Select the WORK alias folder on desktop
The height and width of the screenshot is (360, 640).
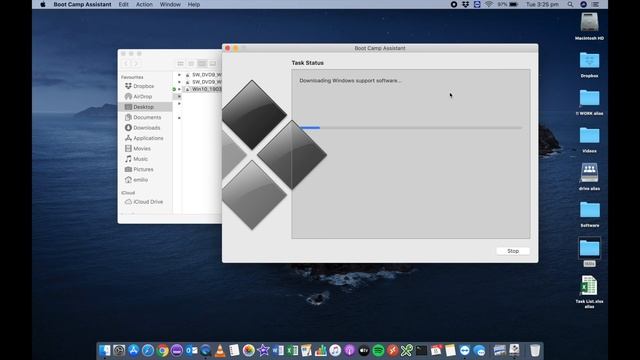coord(589,98)
